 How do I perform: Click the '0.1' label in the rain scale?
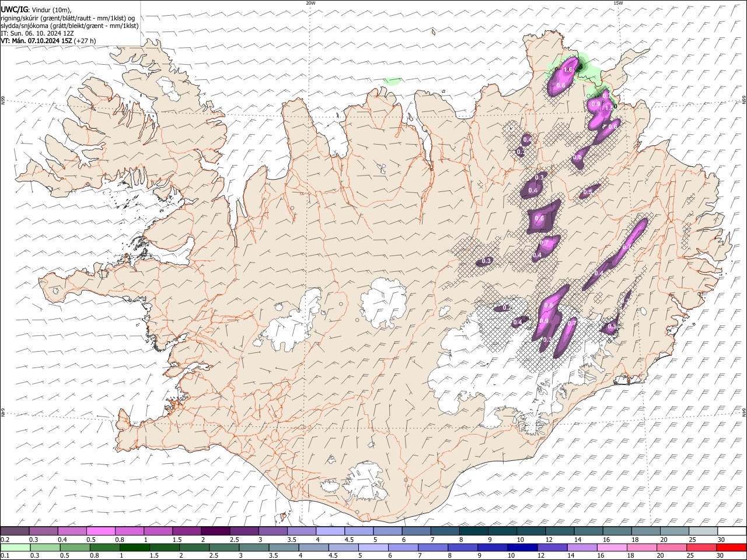[x=5, y=555]
